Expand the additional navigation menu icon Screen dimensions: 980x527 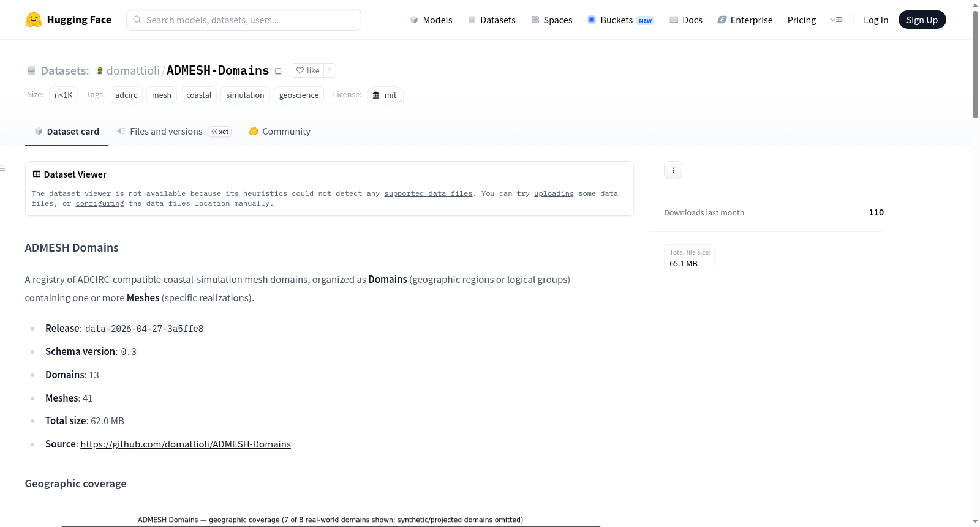tap(836, 20)
